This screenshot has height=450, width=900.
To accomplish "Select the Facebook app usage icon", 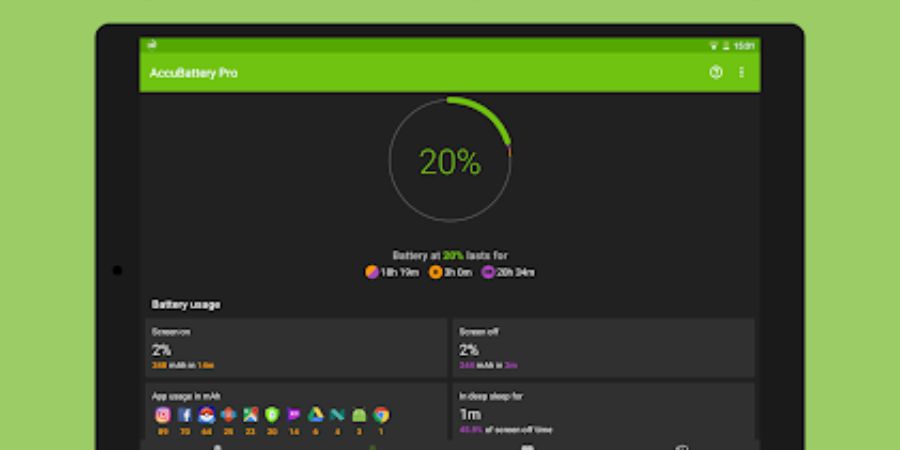I will click(184, 415).
